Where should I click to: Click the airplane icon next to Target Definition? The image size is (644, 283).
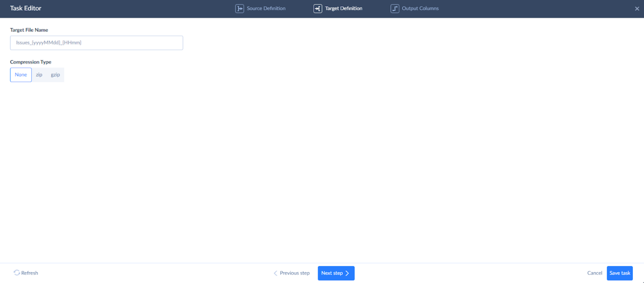click(x=318, y=8)
